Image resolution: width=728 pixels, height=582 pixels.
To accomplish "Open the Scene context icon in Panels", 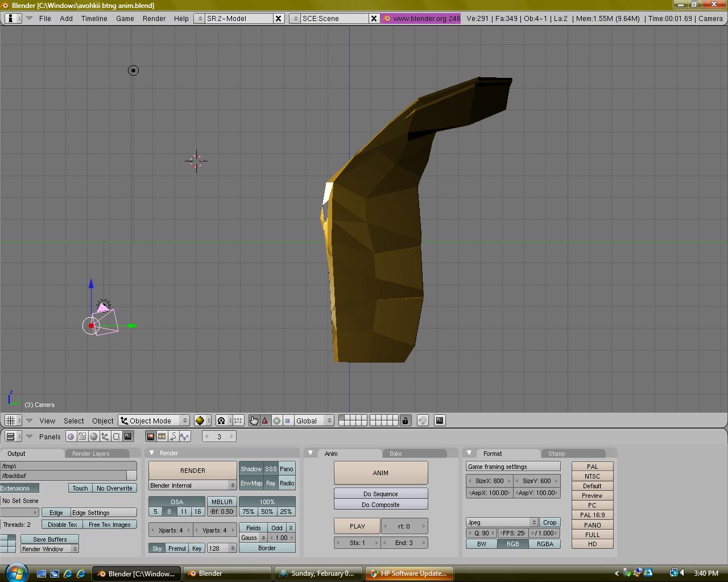I will [x=128, y=436].
